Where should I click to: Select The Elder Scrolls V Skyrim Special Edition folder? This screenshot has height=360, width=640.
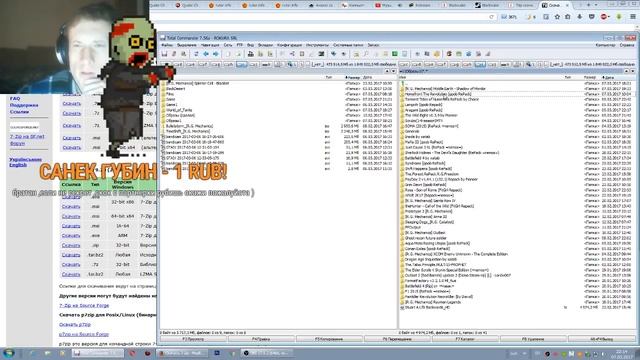coord(447,270)
